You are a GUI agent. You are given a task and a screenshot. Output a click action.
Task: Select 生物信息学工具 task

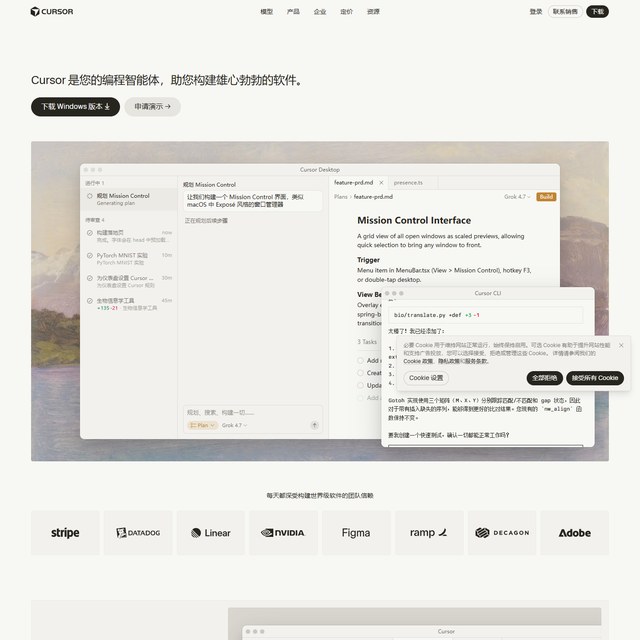coord(129,304)
